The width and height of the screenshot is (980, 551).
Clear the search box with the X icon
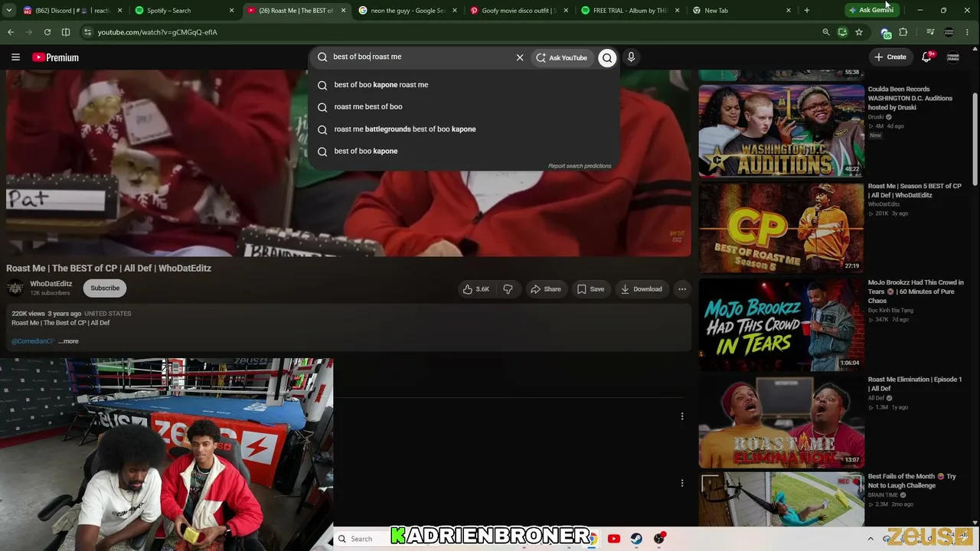[520, 57]
